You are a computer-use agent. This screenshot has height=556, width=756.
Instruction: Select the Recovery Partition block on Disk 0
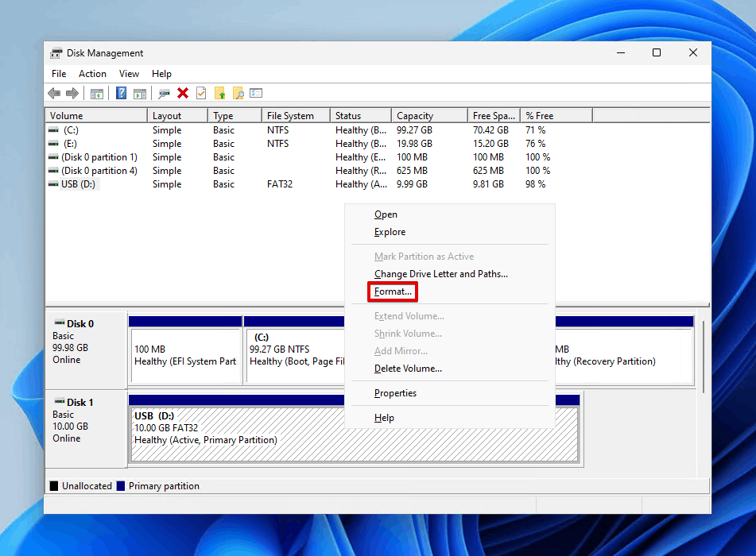[624, 349]
